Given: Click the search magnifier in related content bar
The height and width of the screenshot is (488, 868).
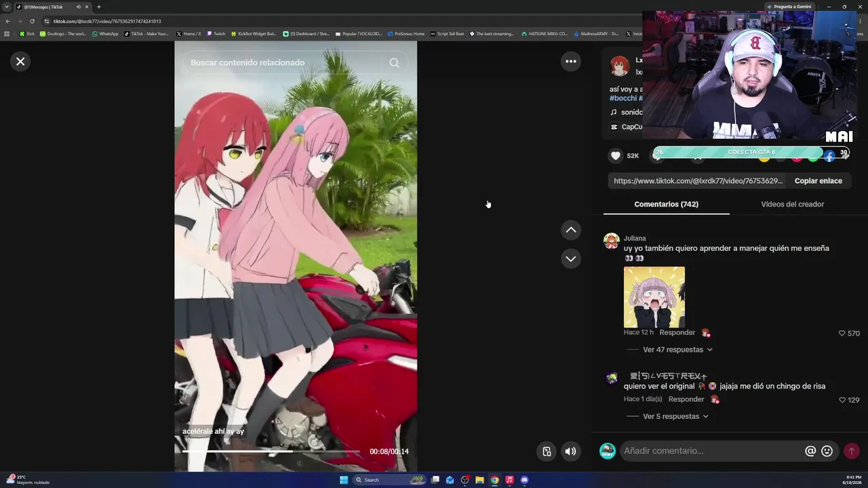Looking at the screenshot, I should click(x=394, y=63).
